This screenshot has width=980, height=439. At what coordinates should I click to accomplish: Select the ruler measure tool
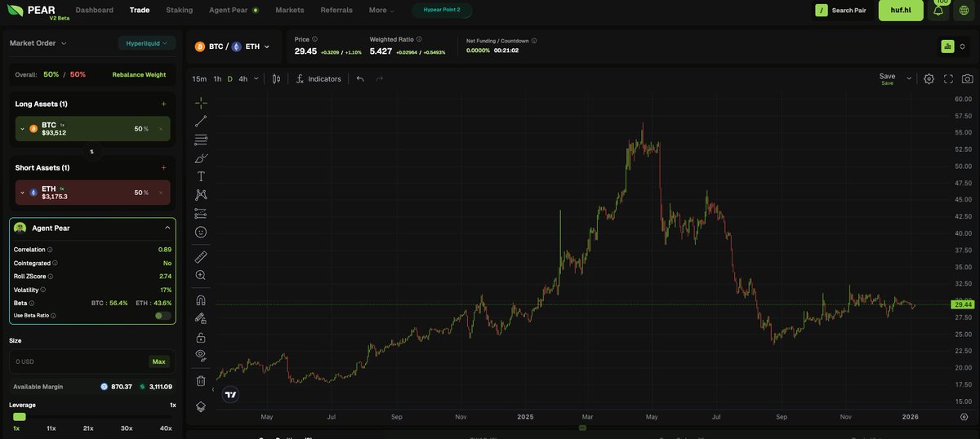pos(201,256)
